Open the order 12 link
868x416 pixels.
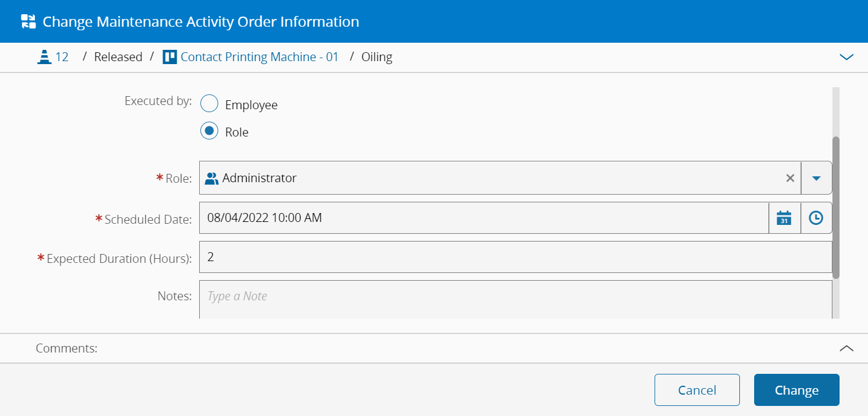(x=62, y=57)
